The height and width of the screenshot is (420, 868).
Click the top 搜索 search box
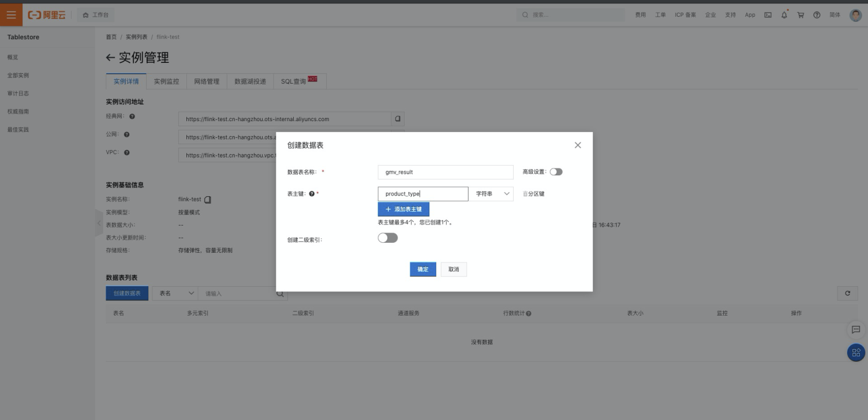(x=570, y=15)
